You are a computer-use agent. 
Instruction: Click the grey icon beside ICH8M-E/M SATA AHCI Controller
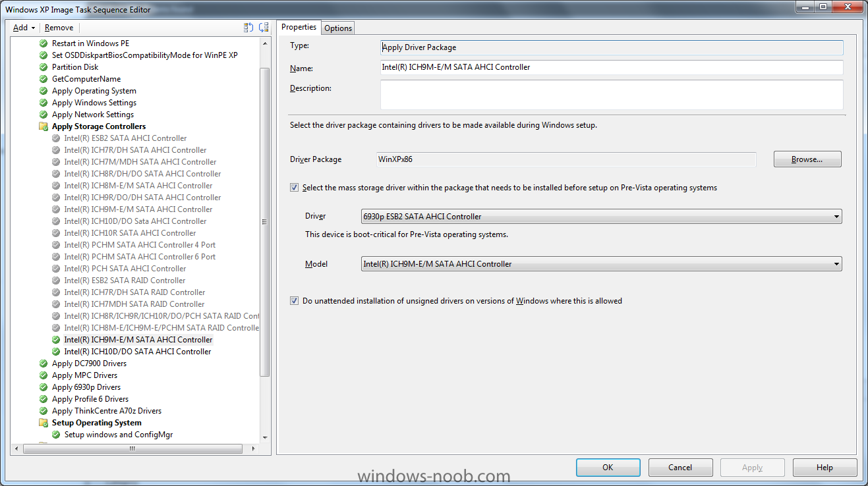tap(56, 186)
